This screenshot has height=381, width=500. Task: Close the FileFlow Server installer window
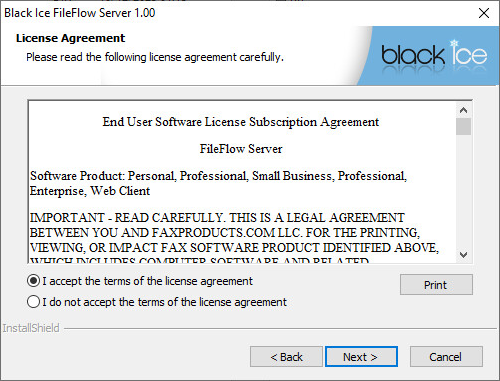(484, 13)
